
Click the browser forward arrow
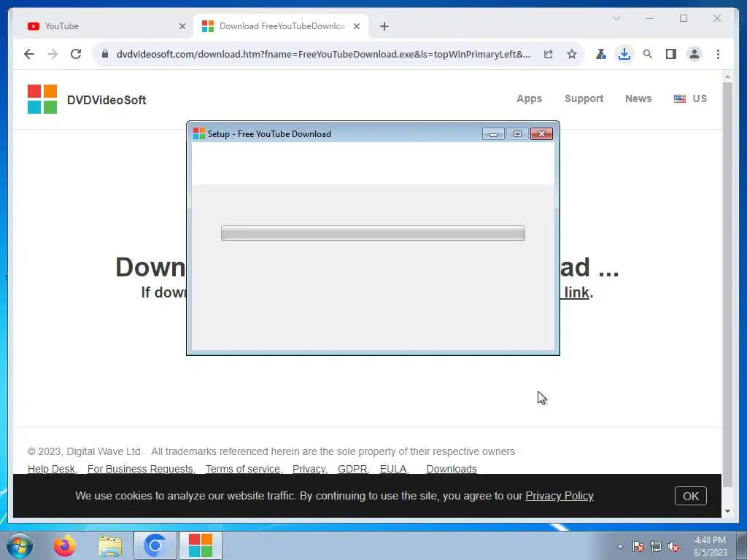pyautogui.click(x=53, y=54)
